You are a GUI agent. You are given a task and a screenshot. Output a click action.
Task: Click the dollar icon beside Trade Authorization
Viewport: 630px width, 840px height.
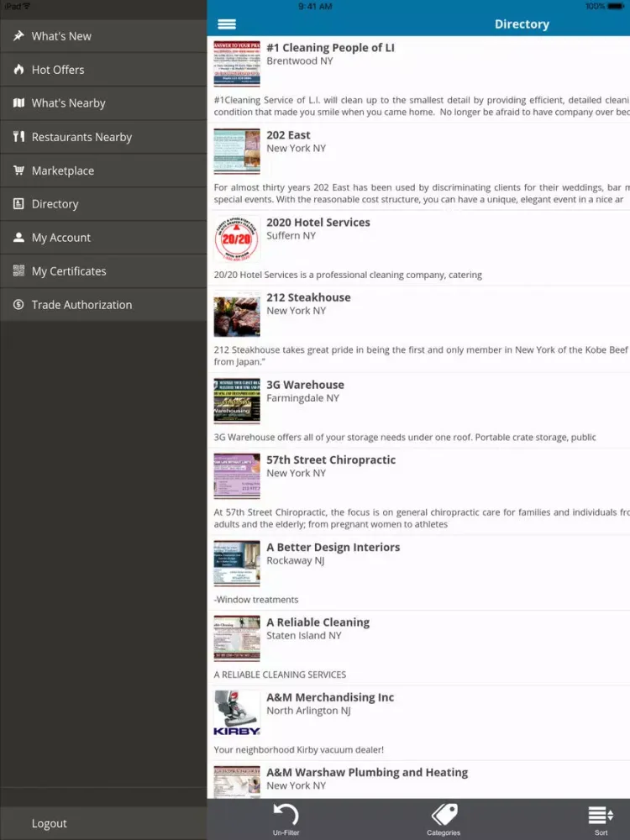[18, 304]
